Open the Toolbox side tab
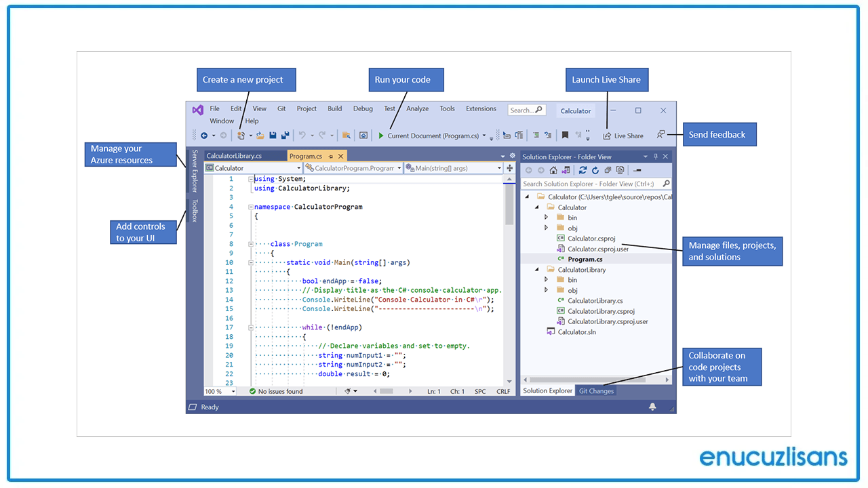The image size is (868, 488). 194,211
